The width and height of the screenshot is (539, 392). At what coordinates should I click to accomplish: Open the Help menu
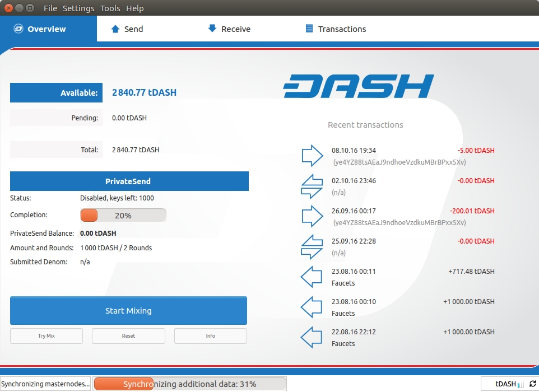[134, 8]
